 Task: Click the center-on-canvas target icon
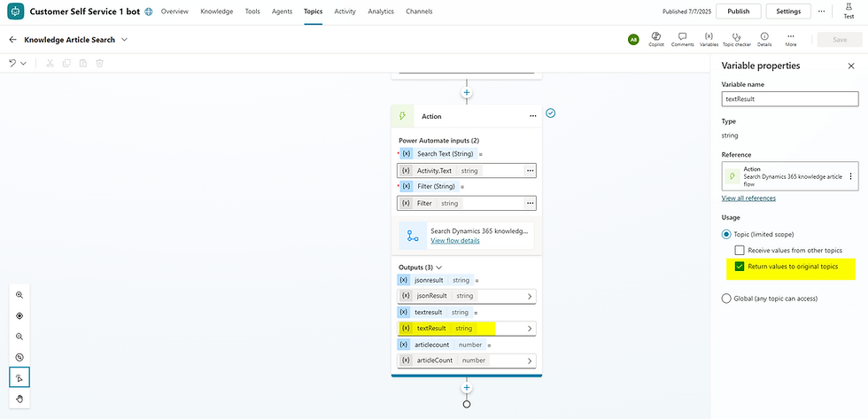point(19,315)
